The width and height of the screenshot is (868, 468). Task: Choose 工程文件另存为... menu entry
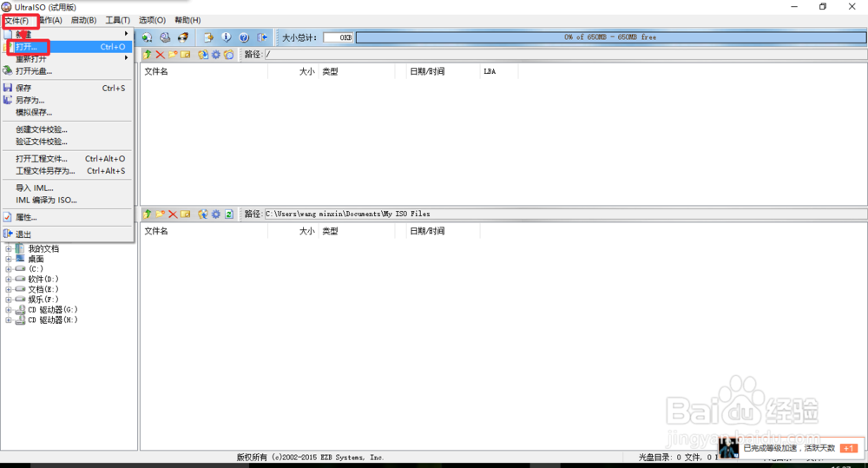(67, 171)
